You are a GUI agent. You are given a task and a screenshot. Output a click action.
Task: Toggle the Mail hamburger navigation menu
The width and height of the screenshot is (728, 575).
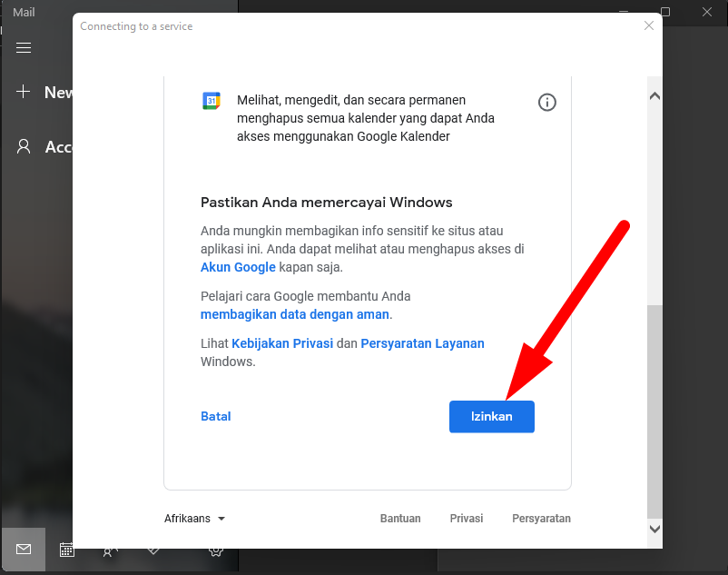click(x=24, y=48)
